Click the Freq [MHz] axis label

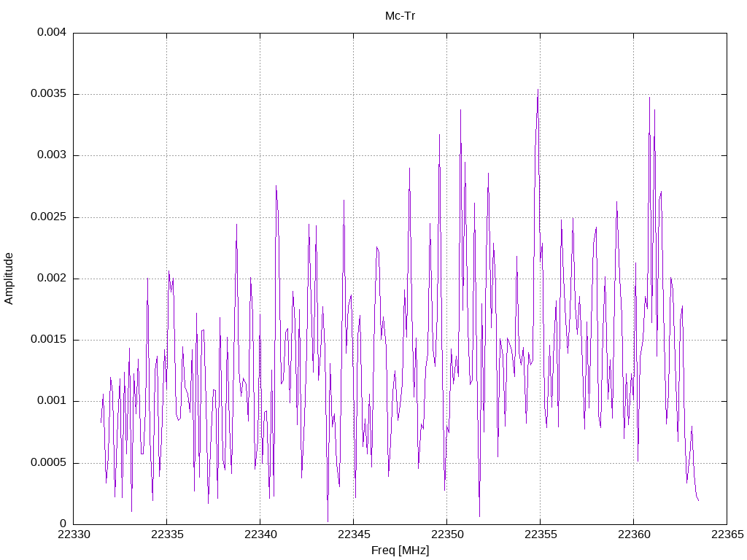coord(400,551)
